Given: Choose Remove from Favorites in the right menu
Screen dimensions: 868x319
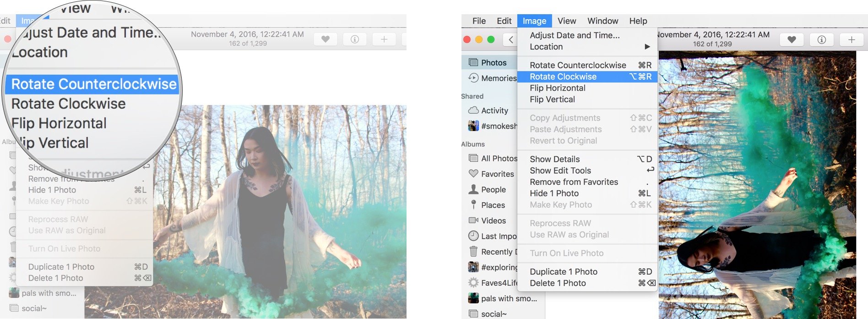Looking at the screenshot, I should click(x=574, y=182).
